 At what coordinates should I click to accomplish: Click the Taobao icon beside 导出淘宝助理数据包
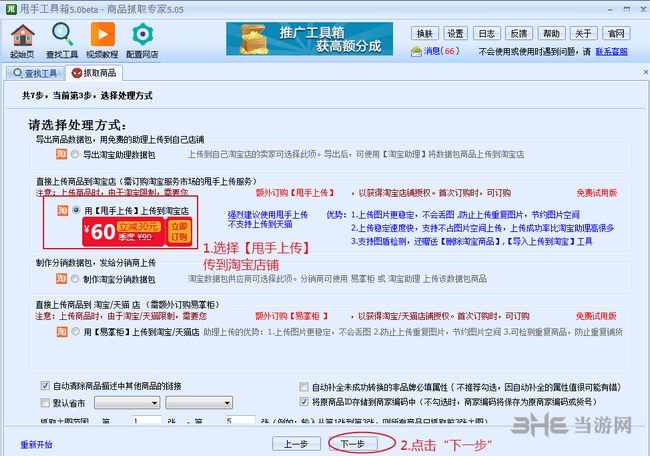(61, 154)
